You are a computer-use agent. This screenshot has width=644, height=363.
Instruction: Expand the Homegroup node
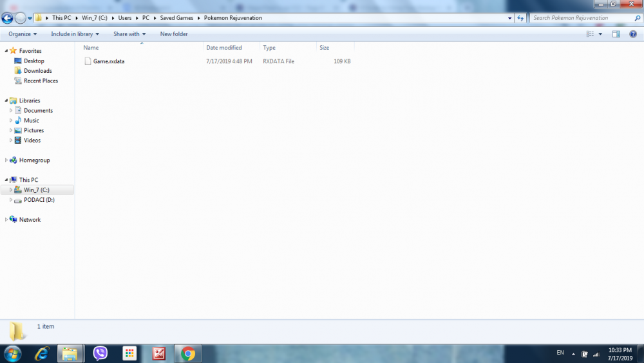pyautogui.click(x=6, y=161)
